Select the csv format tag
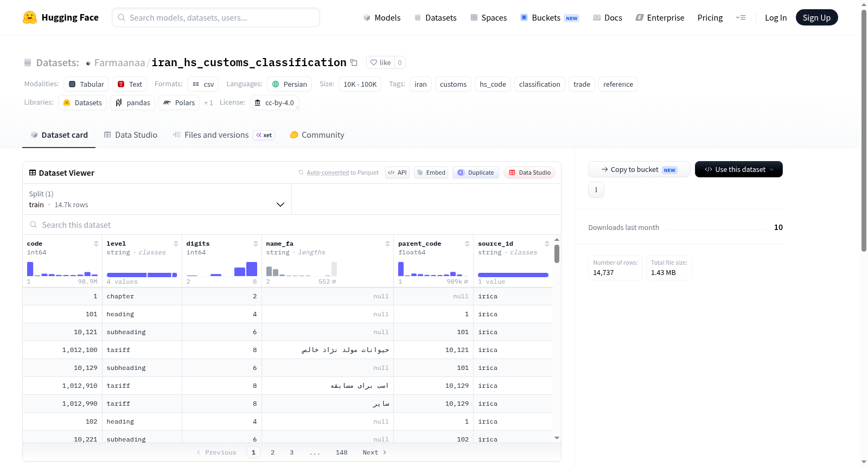Image resolution: width=868 pixels, height=467 pixels. (x=203, y=84)
